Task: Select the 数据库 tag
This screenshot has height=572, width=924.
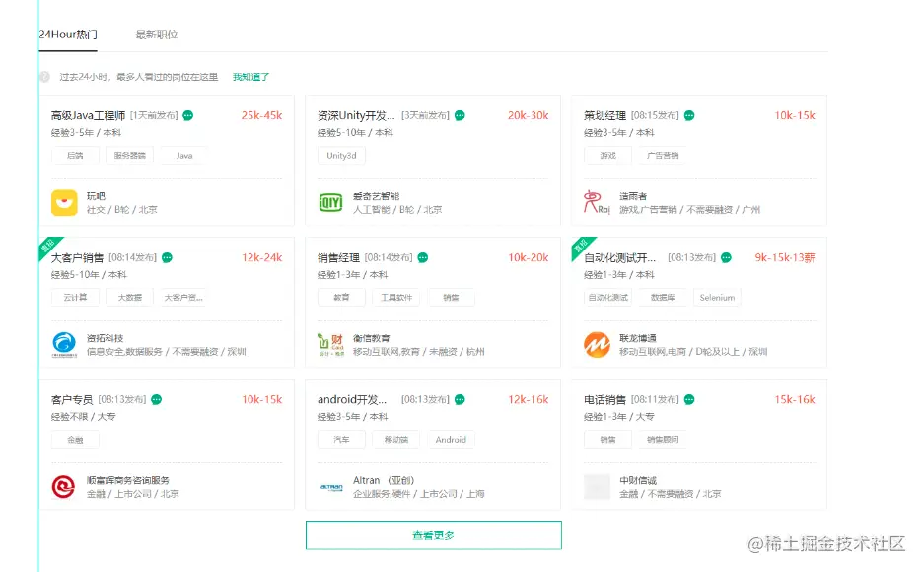Action: pyautogui.click(x=663, y=298)
